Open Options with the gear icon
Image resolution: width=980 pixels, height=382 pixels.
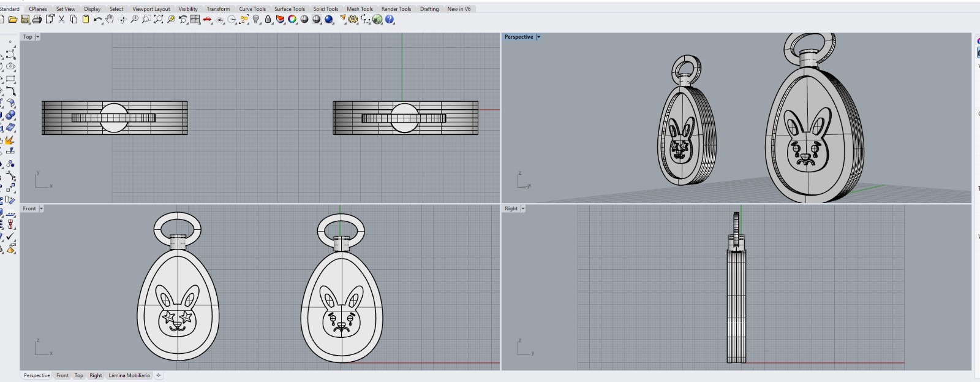coord(353,20)
